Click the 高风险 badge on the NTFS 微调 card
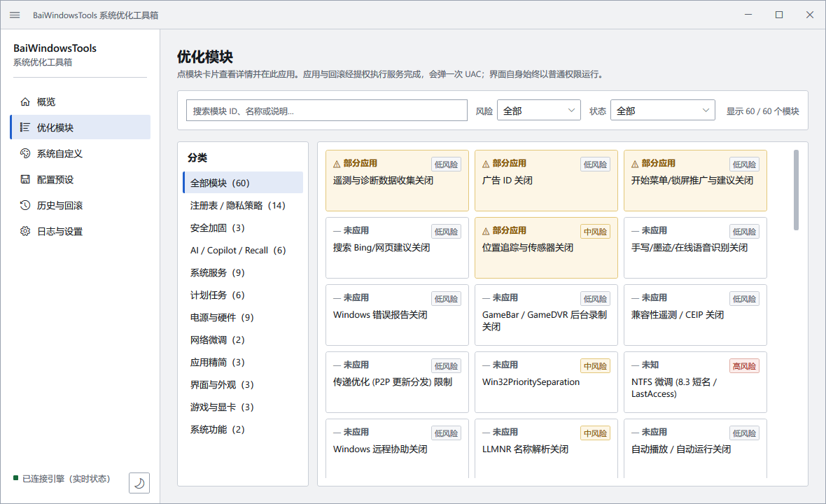 744,366
